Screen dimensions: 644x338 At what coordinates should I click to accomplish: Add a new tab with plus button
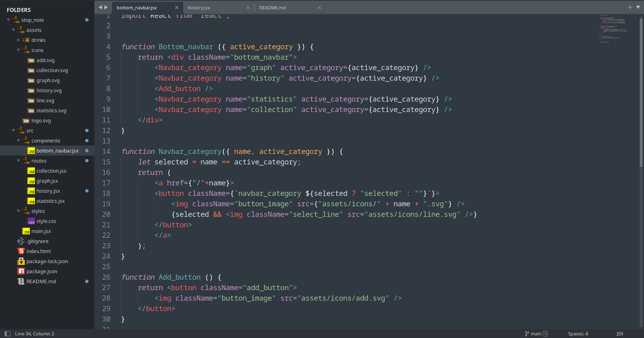(x=630, y=7)
